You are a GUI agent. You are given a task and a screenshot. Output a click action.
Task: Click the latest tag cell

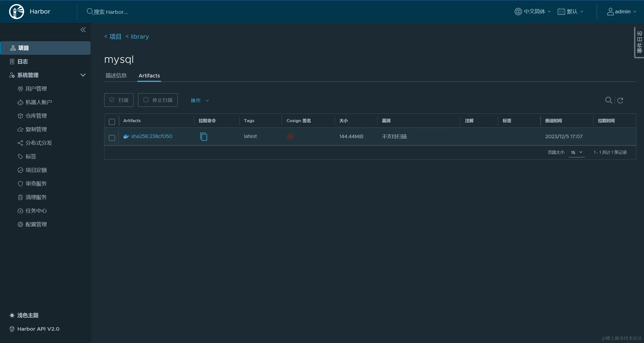click(250, 136)
